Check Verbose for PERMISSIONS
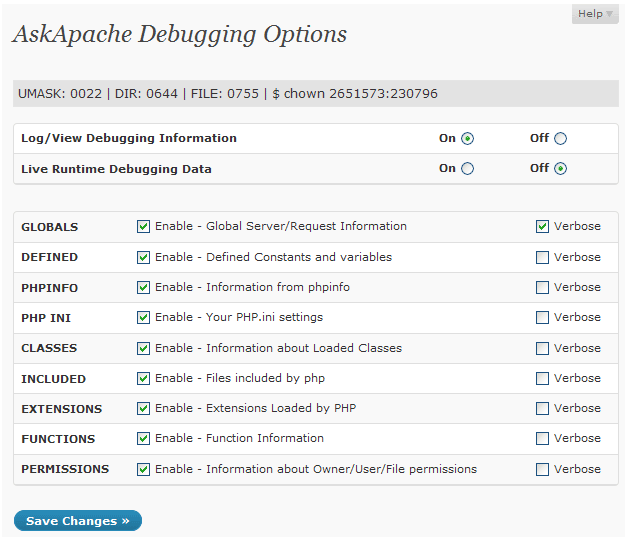Image resolution: width=625 pixels, height=537 pixels. (x=542, y=469)
